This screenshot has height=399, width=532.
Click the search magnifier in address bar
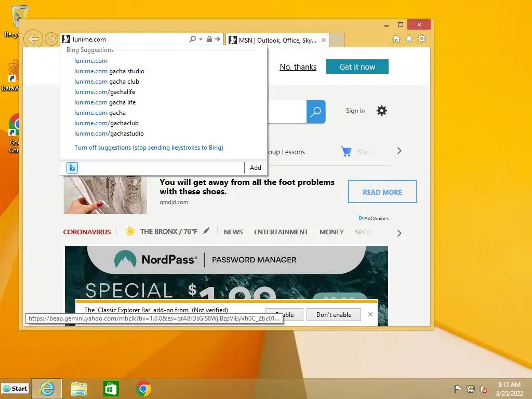[192, 39]
